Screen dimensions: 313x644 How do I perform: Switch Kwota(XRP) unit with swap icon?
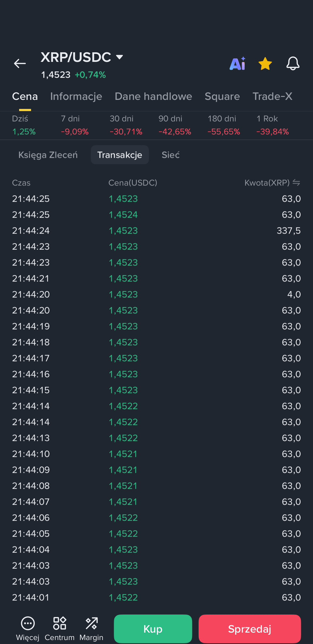296,183
